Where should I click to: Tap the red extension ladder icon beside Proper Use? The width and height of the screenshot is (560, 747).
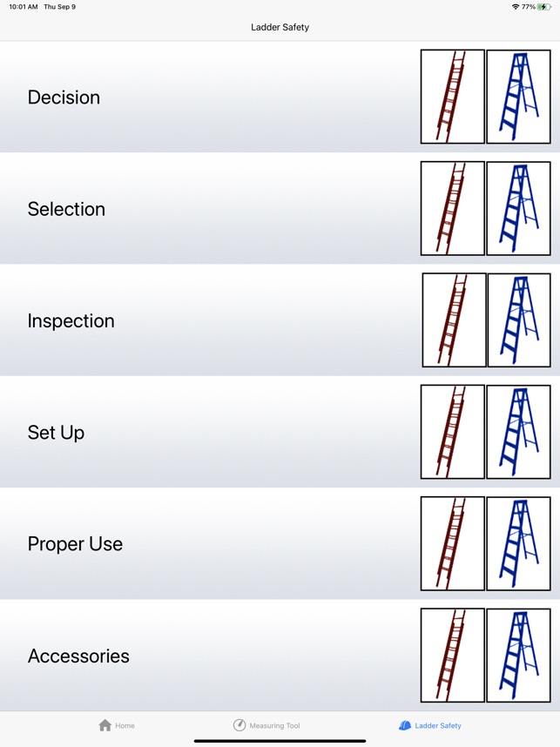[x=453, y=543]
